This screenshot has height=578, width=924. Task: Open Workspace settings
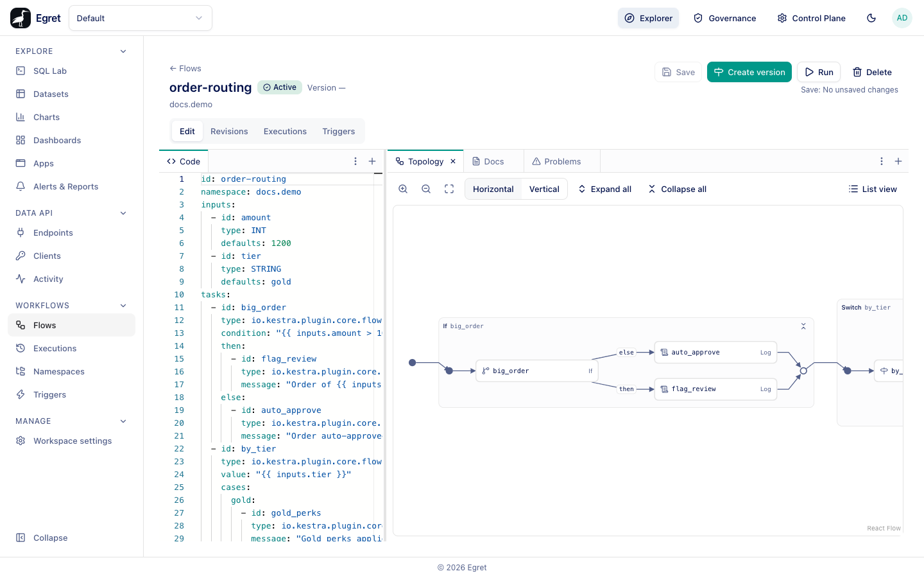pyautogui.click(x=71, y=441)
